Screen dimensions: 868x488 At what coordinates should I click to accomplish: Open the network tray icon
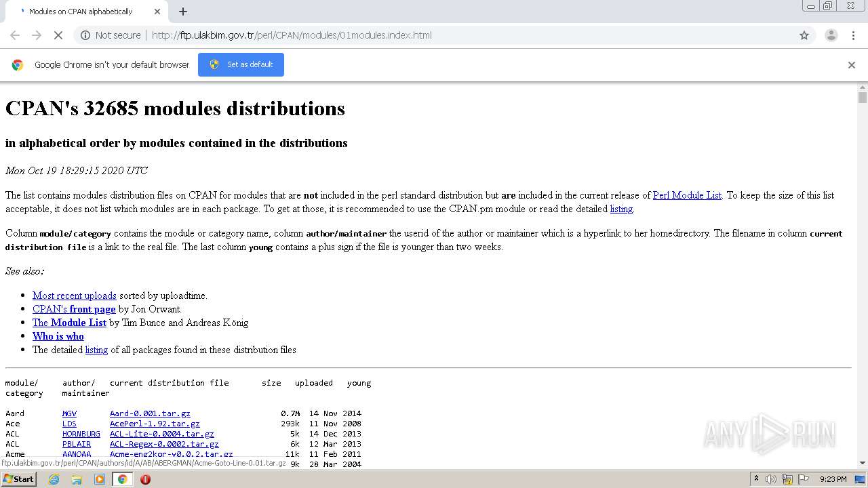tap(787, 479)
